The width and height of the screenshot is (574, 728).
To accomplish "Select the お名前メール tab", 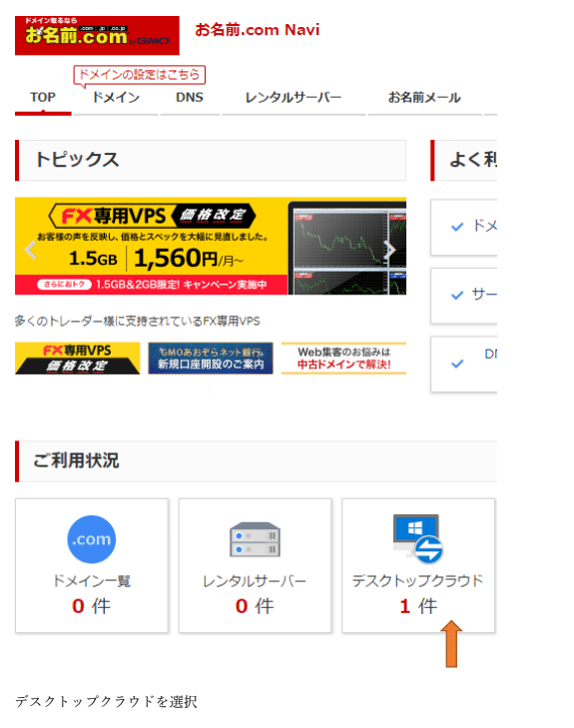I will point(424,98).
